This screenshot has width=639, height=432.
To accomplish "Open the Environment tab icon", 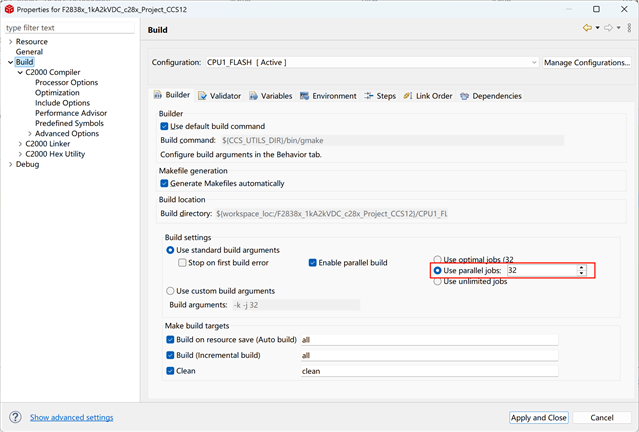I will point(304,96).
